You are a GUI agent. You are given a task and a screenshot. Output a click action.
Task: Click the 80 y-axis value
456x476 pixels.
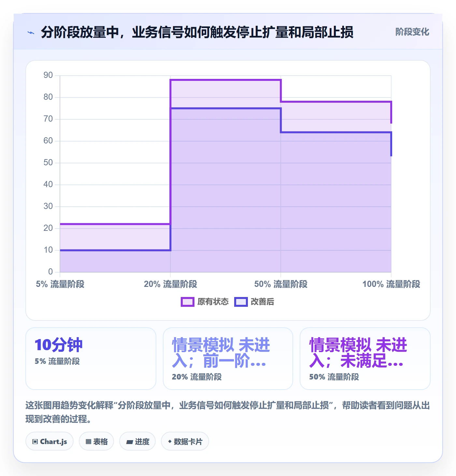point(48,97)
